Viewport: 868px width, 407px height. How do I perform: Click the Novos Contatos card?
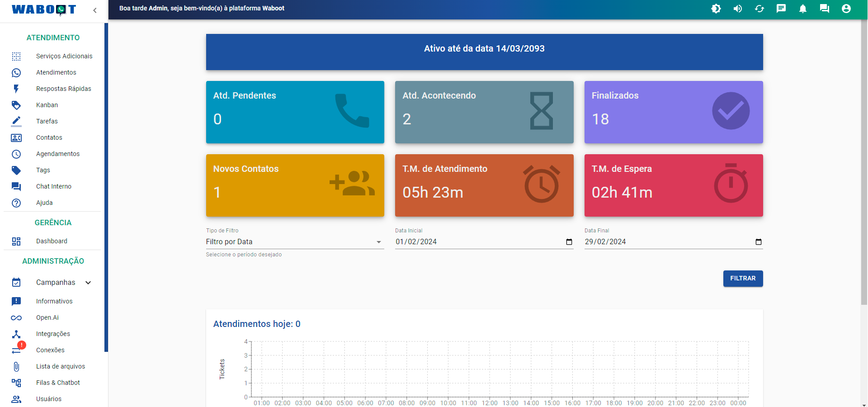[x=295, y=185]
